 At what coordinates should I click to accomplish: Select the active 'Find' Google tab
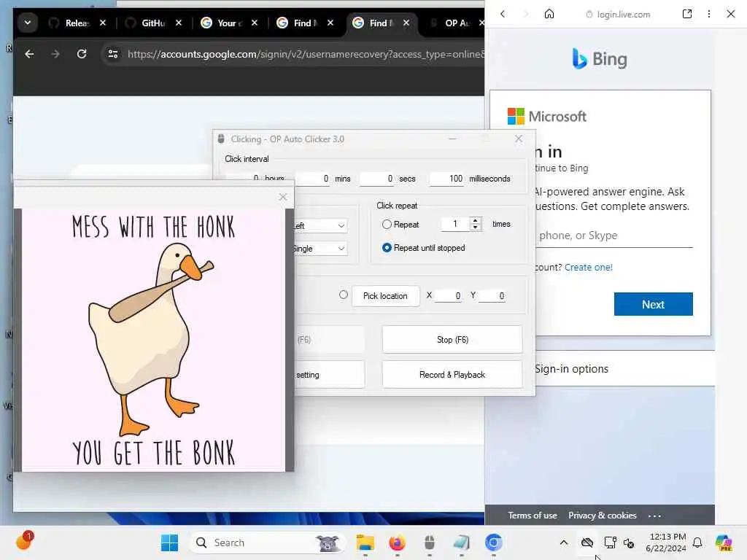374,23
